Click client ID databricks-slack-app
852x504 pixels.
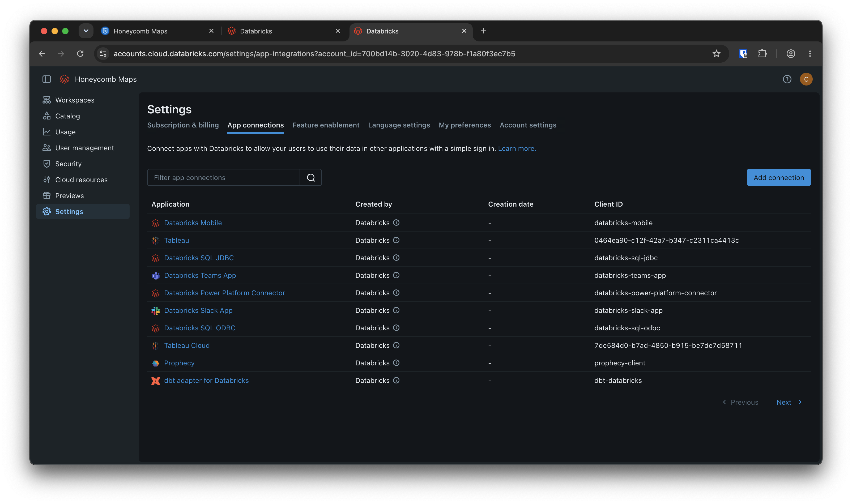[628, 310]
